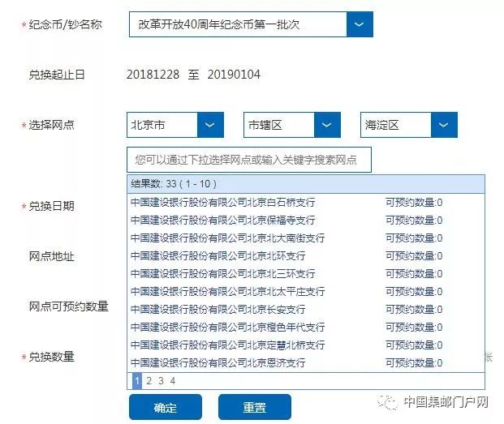Click the 兑换数量 label
Viewport: 504px width, 424px height.
51,357
